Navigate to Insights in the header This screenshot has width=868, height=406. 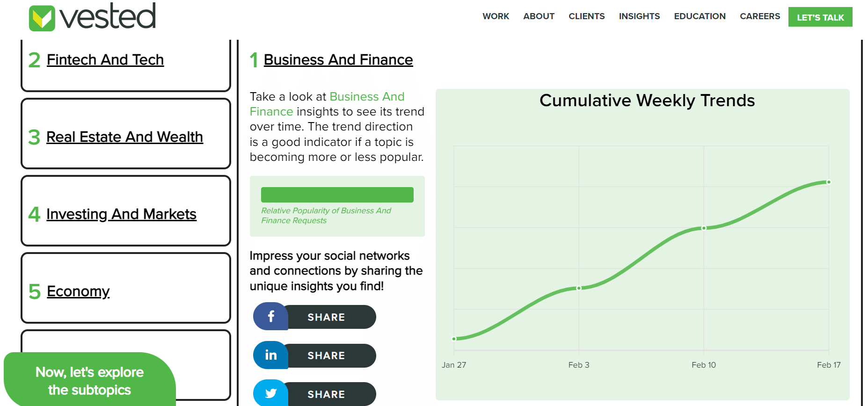[639, 16]
